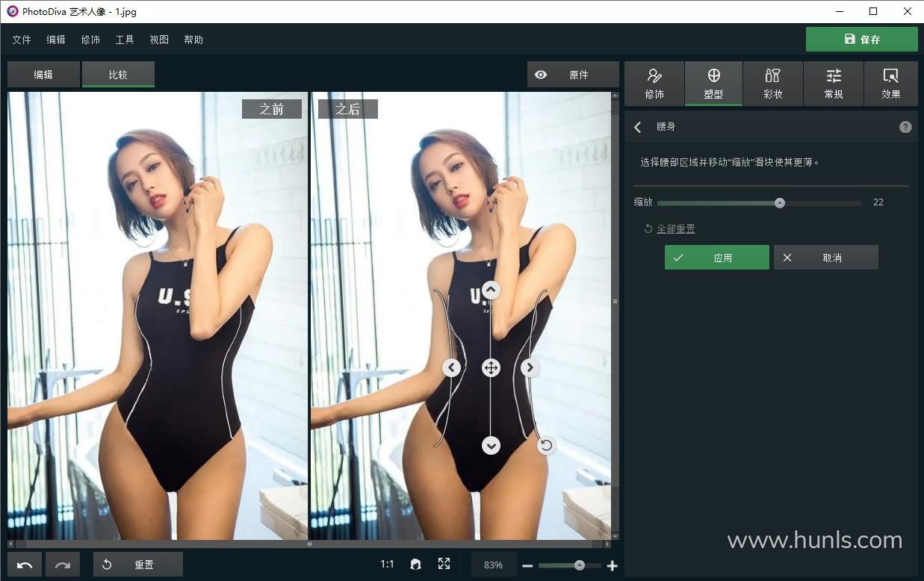Click the waist left arrow handle
Screen dimensions: 924x581
click(451, 367)
